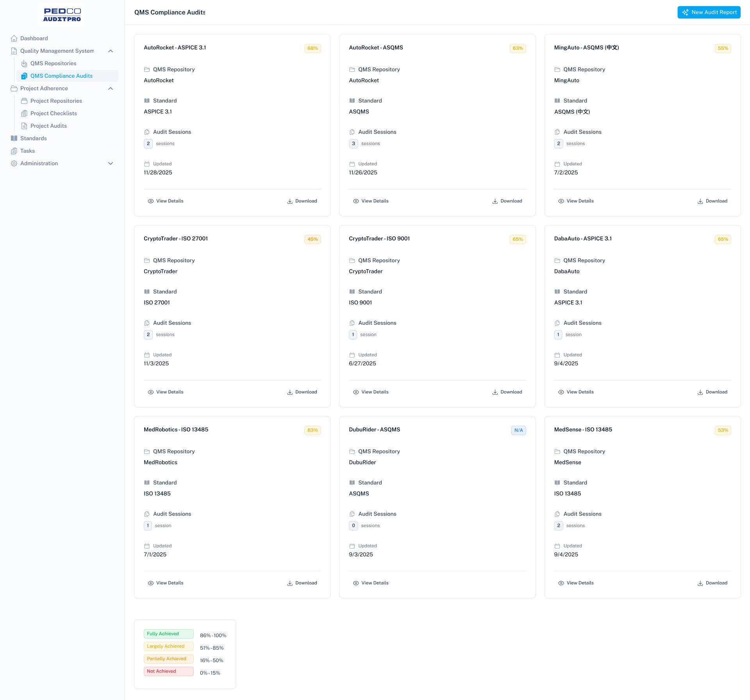Click the eye icon on MingAuto - ASQMS card
750x700 pixels.
coord(561,201)
